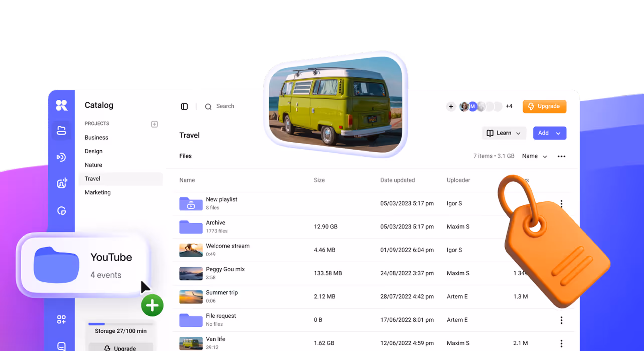Open File request row kebab menu
Screen dimensions: 644x351
coord(561,320)
